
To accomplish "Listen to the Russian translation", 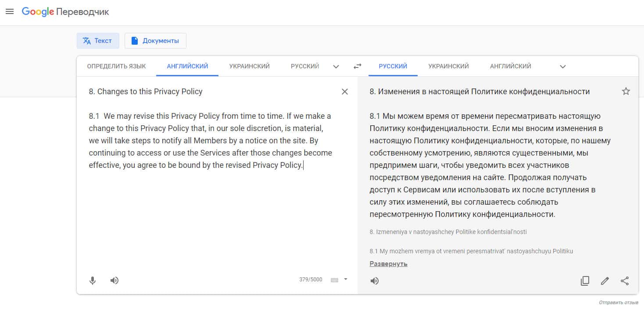I will [375, 281].
